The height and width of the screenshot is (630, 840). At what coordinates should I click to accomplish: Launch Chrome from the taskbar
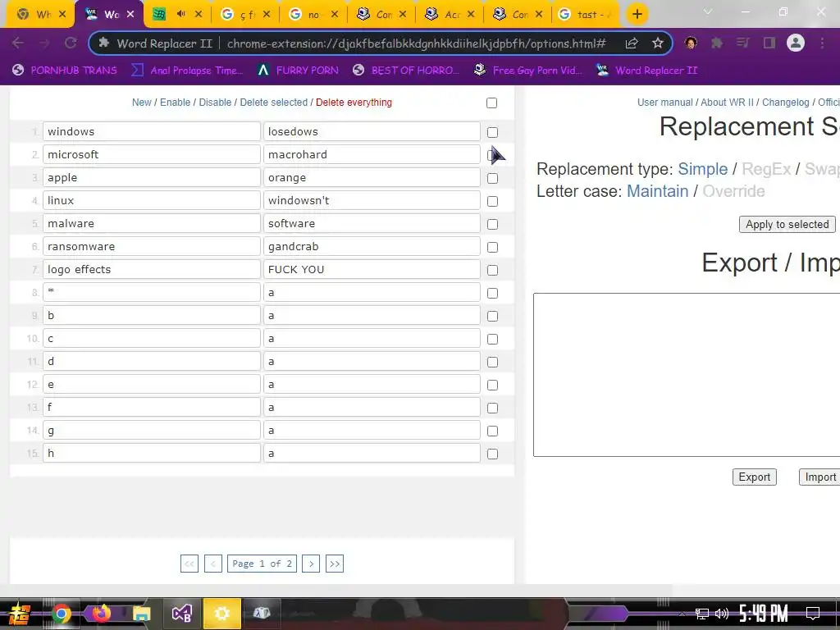coord(61,614)
